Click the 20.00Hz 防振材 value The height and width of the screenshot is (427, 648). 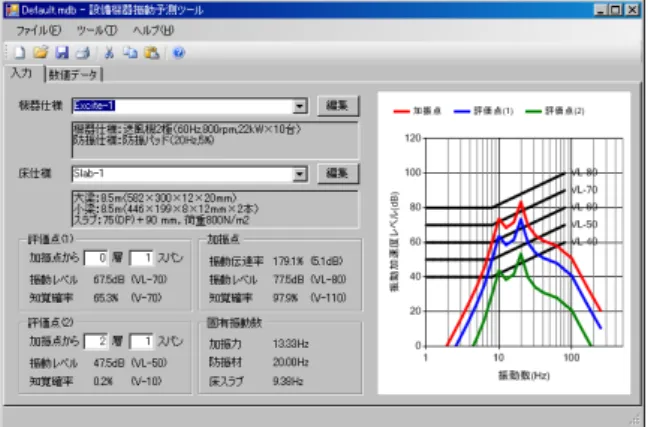[x=291, y=363]
